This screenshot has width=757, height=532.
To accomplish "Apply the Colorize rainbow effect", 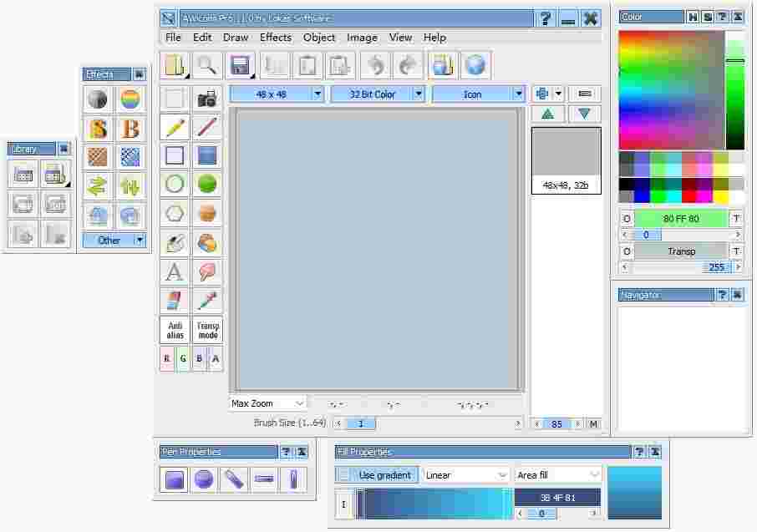I will [x=130, y=99].
